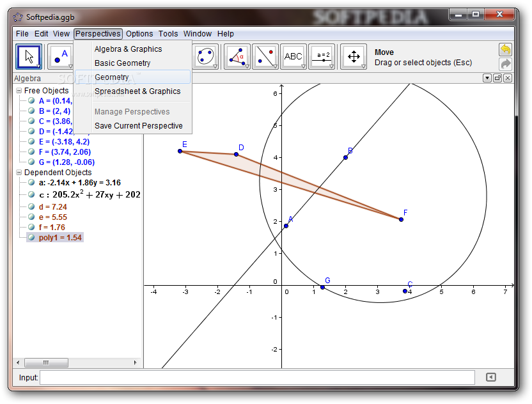Choose Algebra & Graphics perspective
Screen dimensions: 532x404
pyautogui.click(x=132, y=49)
